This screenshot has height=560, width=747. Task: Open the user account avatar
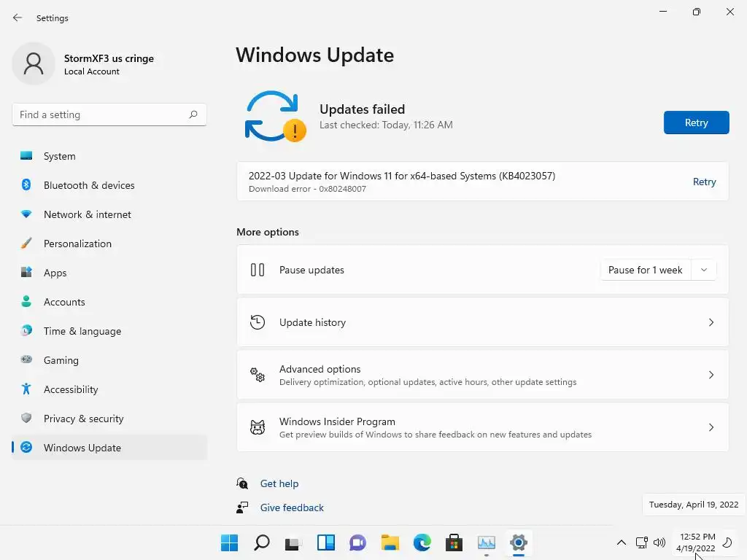pos(34,64)
